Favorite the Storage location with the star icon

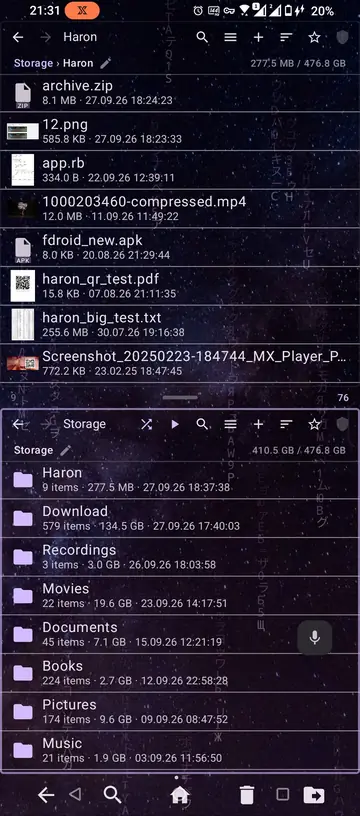coord(314,424)
